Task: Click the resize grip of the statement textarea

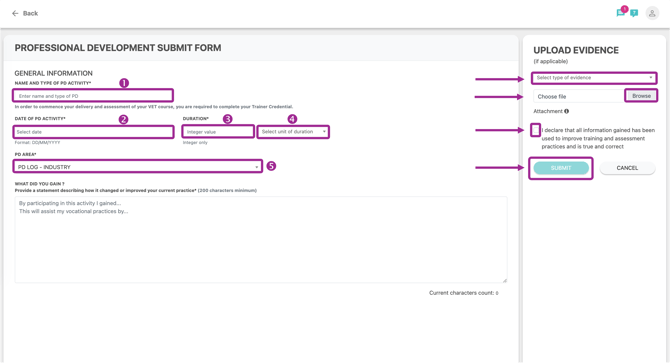Action: click(505, 280)
